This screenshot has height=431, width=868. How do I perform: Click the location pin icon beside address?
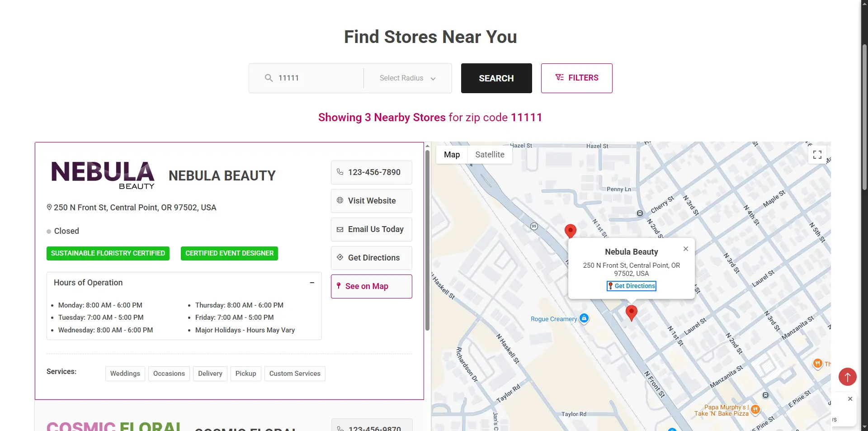click(49, 207)
